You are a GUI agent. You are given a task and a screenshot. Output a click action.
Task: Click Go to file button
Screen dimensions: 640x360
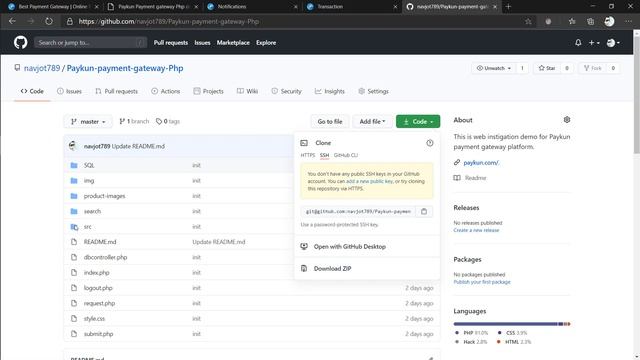(330, 122)
